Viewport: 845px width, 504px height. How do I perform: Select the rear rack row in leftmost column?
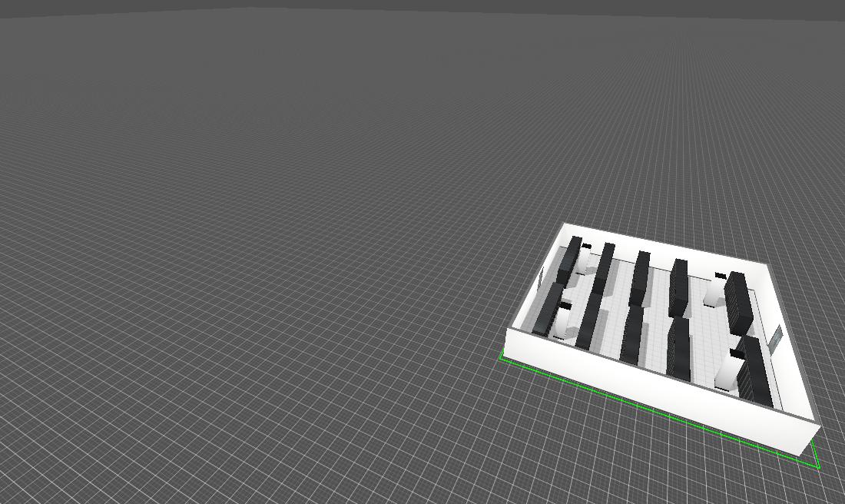(569, 260)
